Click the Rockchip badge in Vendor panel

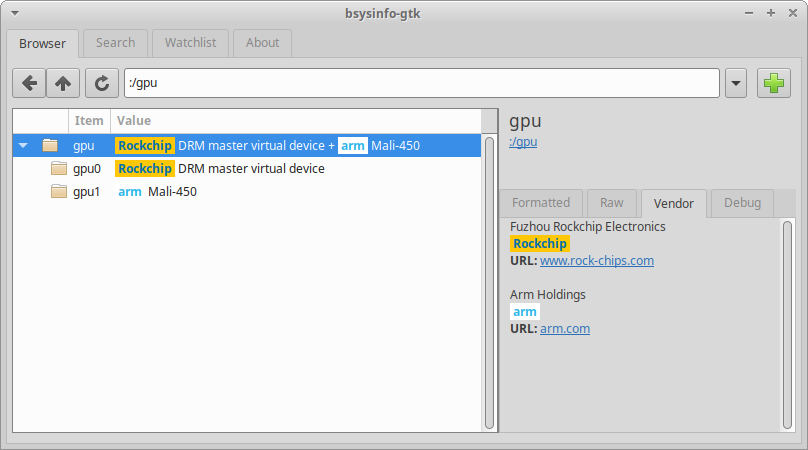tap(540, 244)
